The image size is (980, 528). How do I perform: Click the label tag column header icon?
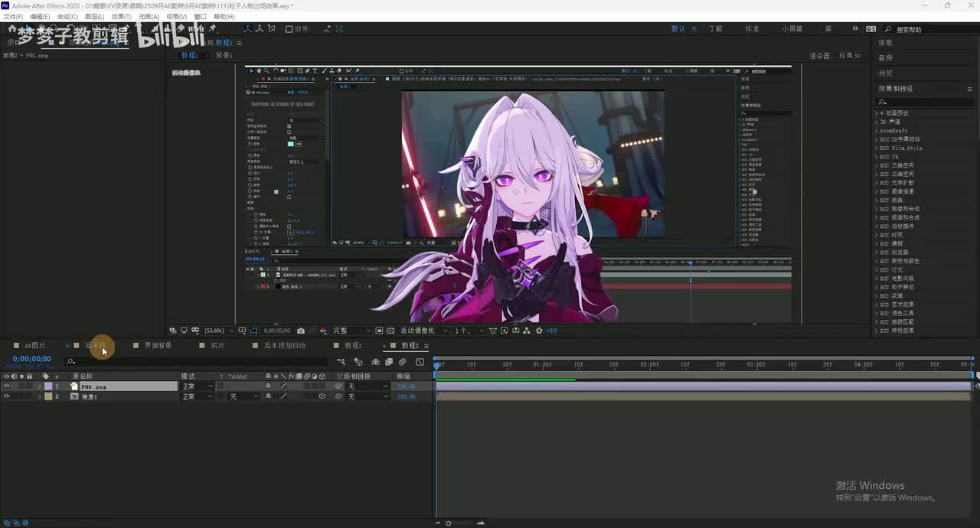pos(45,376)
